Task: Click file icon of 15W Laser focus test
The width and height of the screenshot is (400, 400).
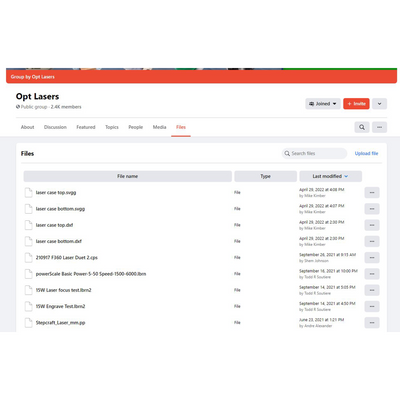Action: pos(29,290)
